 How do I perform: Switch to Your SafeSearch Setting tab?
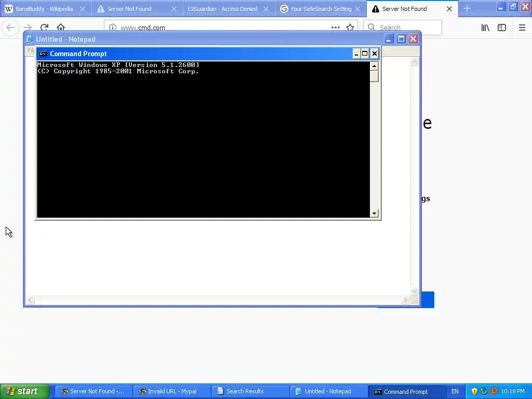[x=320, y=9]
